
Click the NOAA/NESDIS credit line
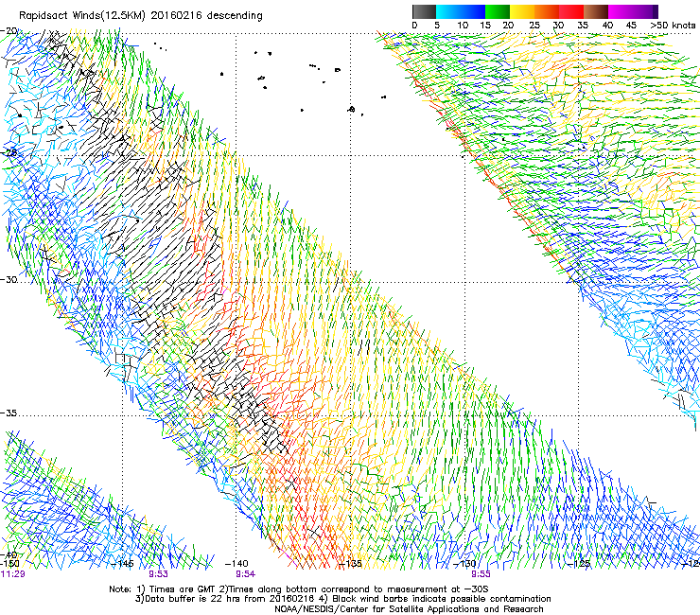409,609
